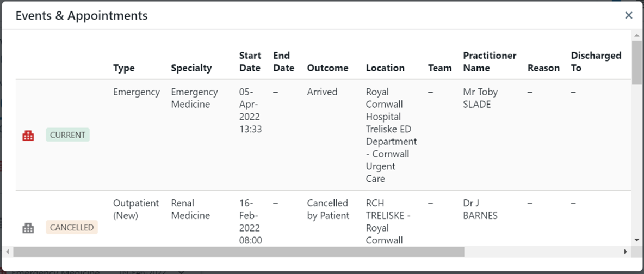Select the Dr J BARNES practitioner cell

coord(480,209)
